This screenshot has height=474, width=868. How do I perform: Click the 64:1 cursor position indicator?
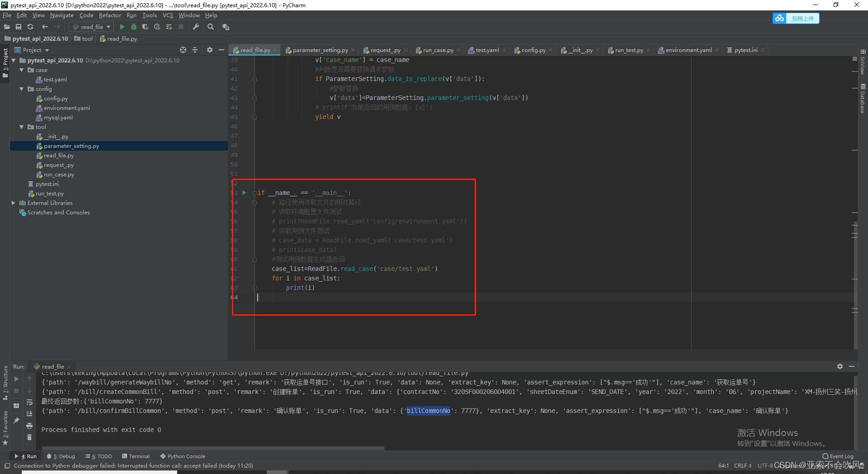click(x=723, y=466)
